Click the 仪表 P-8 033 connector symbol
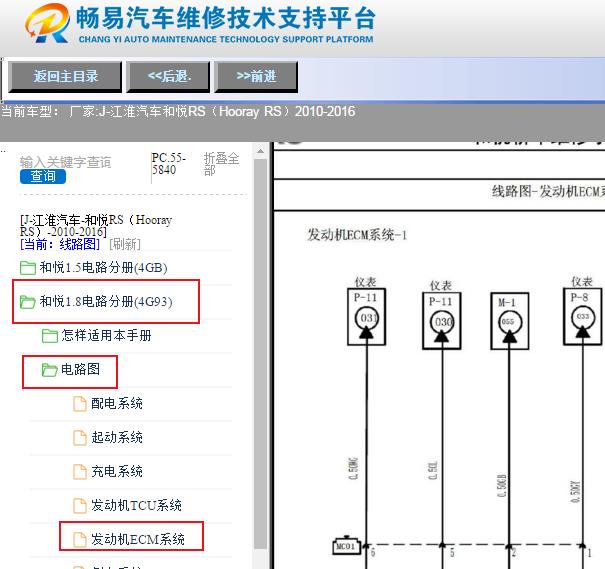Screen dimensions: 605x569 (x=583, y=316)
